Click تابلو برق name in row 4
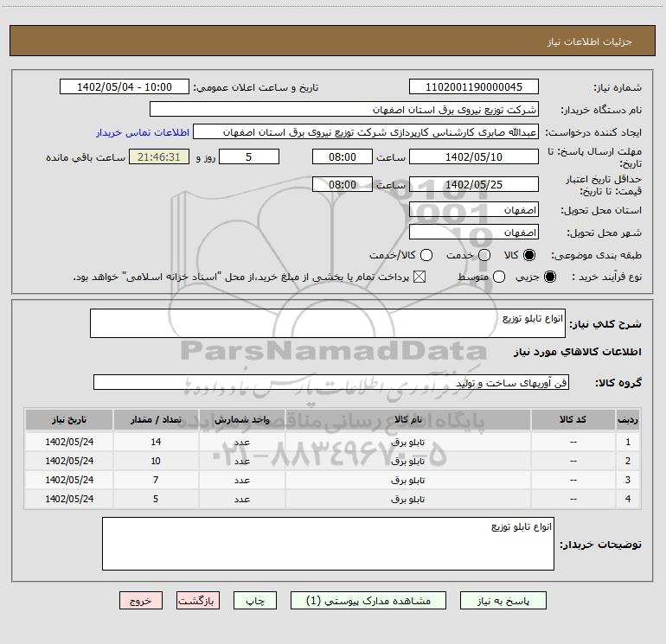This screenshot has width=666, height=644. (407, 500)
